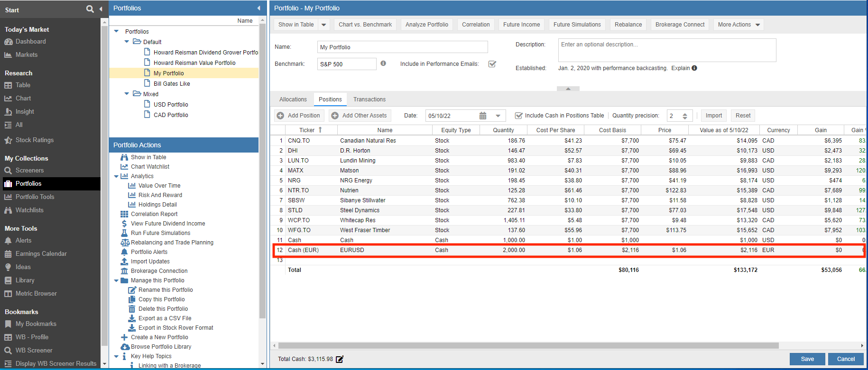Select Howard Reisman Value Portfolio
868x370 pixels.
194,63
